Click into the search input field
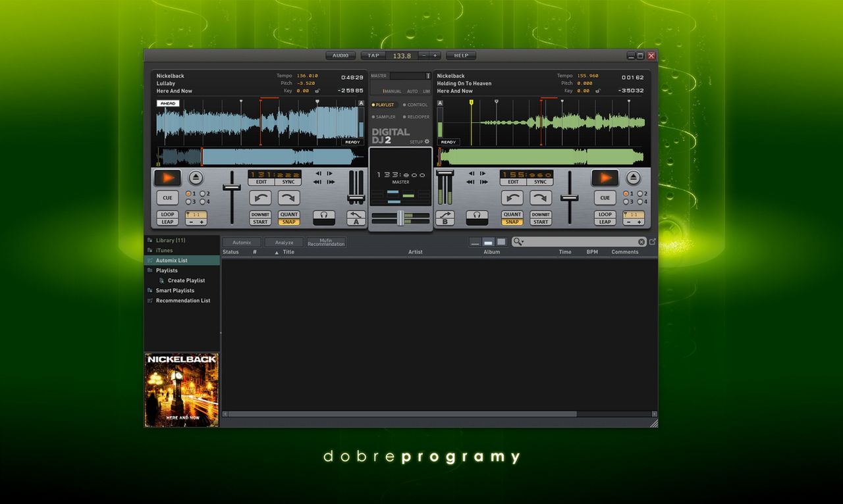This screenshot has height=504, width=843. [581, 242]
